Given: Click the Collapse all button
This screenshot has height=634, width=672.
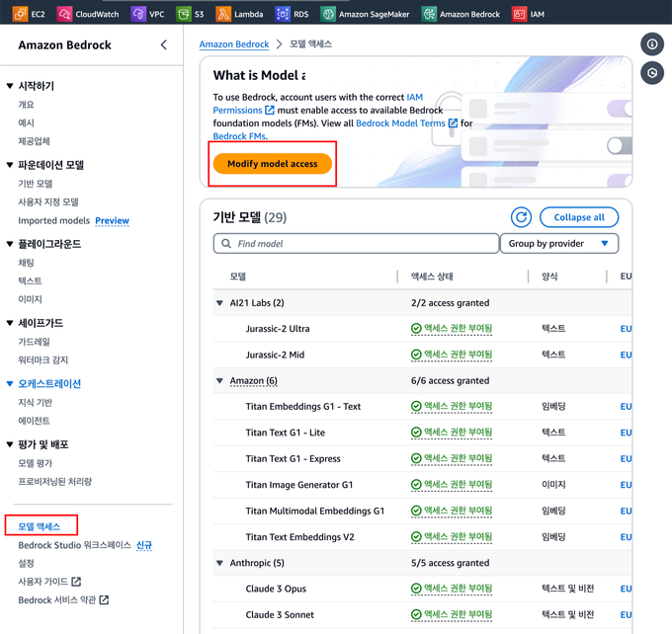Looking at the screenshot, I should (579, 217).
